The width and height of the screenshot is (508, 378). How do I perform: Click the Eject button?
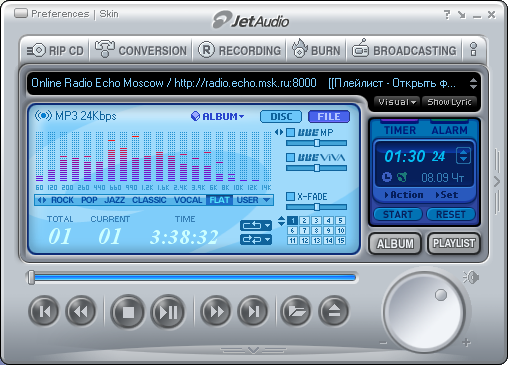click(334, 311)
